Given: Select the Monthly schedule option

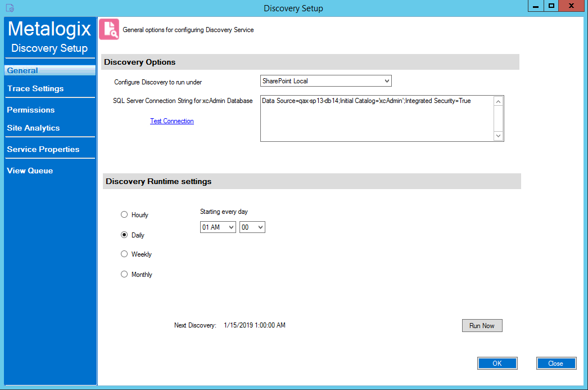Looking at the screenshot, I should tap(124, 274).
